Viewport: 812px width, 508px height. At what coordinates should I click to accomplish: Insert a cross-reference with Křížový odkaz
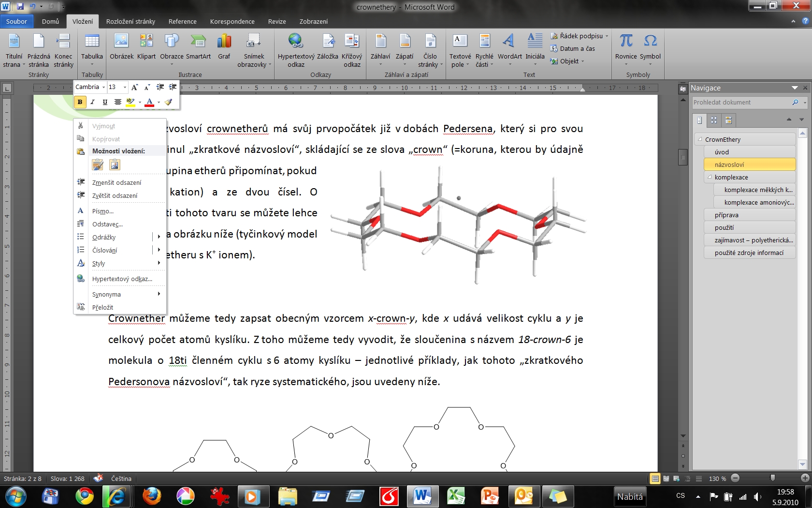click(x=352, y=50)
